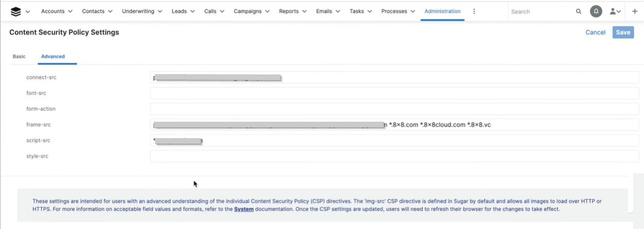The width and height of the screenshot is (644, 229).
Task: Switch to the Basic tab
Action: tap(19, 56)
